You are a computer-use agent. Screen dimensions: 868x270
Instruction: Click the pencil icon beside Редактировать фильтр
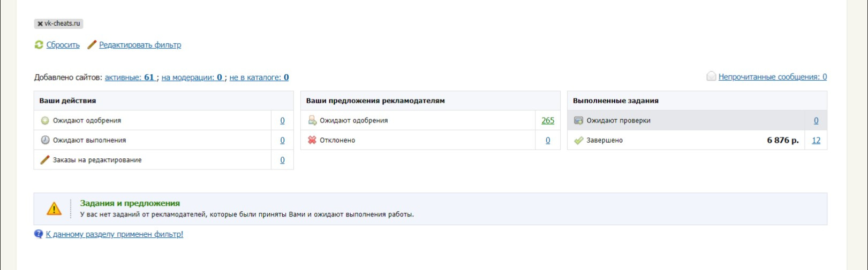coord(92,45)
